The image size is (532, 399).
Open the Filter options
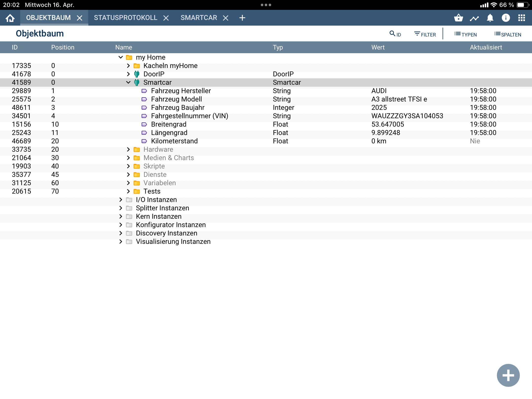pyautogui.click(x=425, y=34)
